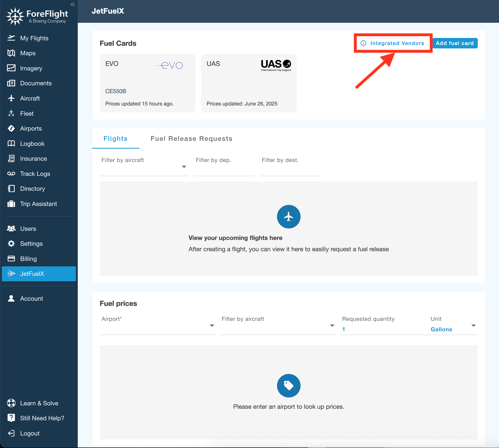
Task: Click the CE550B text on EVO card
Action: pyautogui.click(x=116, y=91)
